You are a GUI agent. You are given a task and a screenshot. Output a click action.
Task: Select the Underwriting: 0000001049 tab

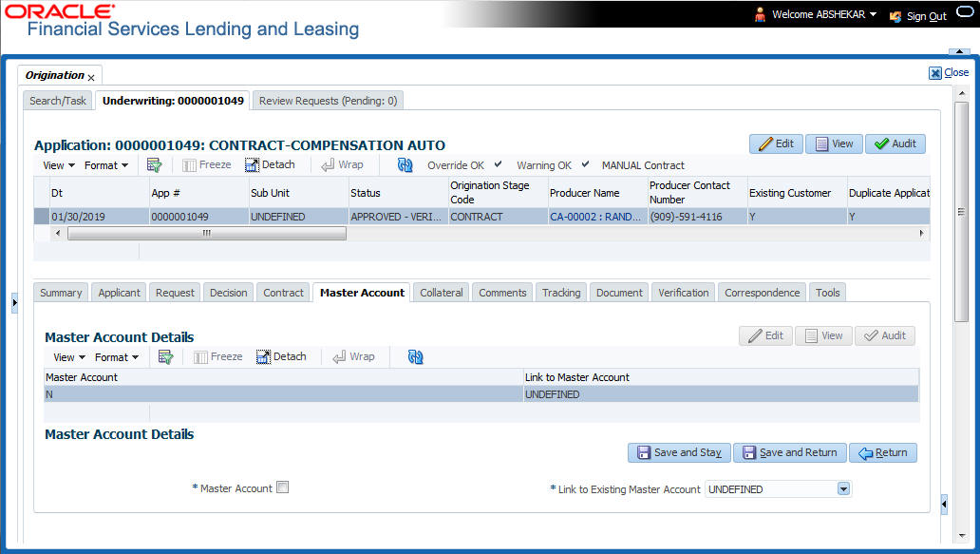click(173, 101)
